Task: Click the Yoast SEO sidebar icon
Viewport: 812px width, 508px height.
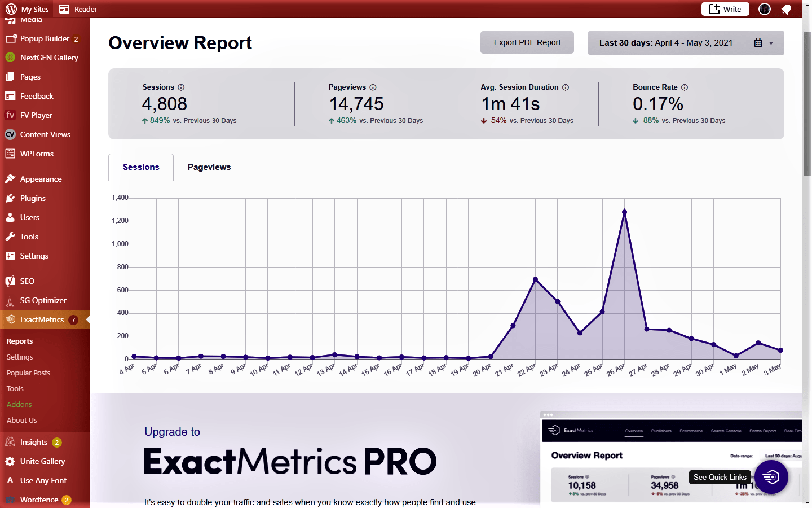Action: click(10, 281)
